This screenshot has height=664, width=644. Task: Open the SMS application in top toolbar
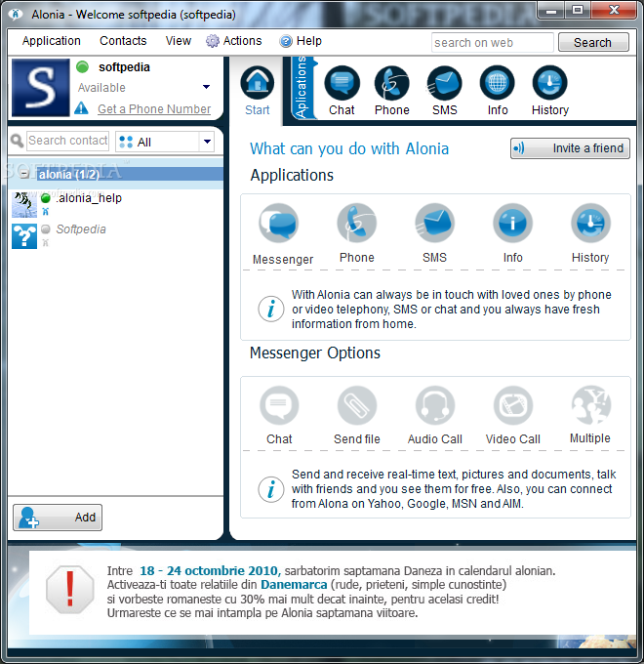(x=444, y=91)
